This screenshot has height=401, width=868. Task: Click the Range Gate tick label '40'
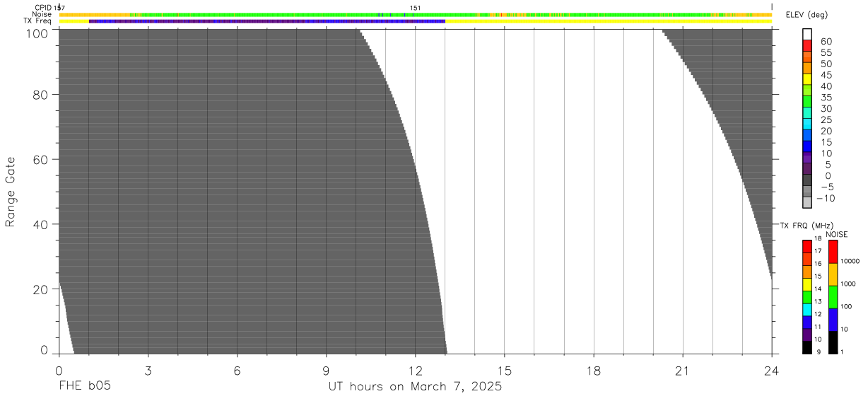click(40, 224)
